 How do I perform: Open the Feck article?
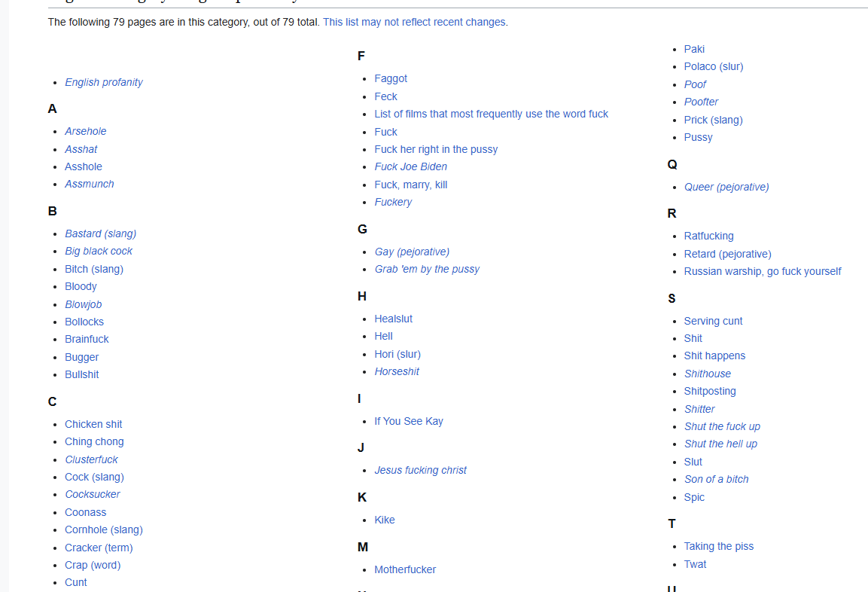386,96
